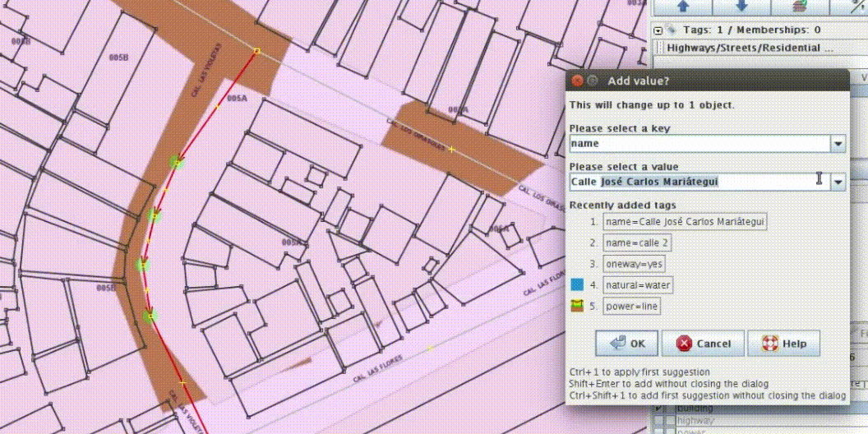Open the value dropdown arrow
The width and height of the screenshot is (868, 434).
(x=838, y=182)
